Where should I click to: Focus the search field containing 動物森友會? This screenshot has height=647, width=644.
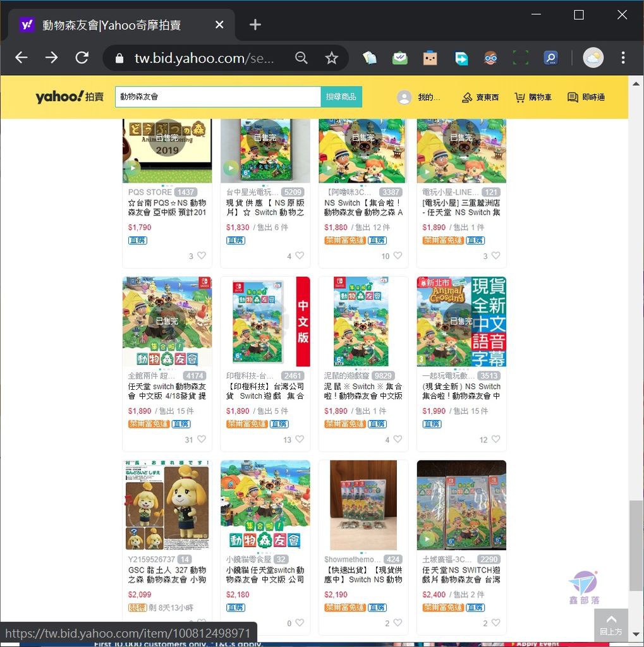[218, 97]
